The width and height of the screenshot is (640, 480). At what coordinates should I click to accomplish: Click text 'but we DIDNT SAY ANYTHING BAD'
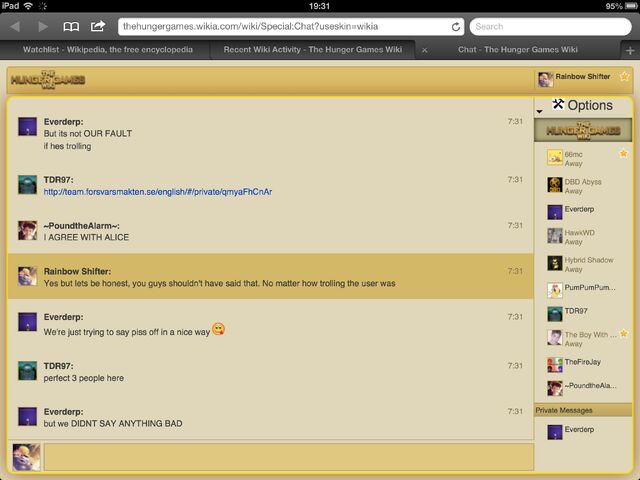click(x=113, y=424)
